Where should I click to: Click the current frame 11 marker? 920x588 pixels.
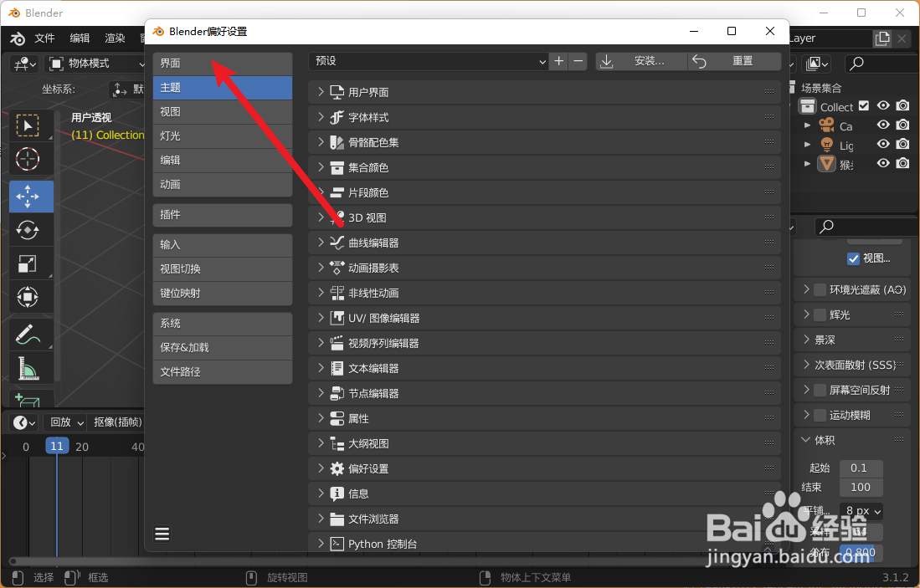coord(56,446)
